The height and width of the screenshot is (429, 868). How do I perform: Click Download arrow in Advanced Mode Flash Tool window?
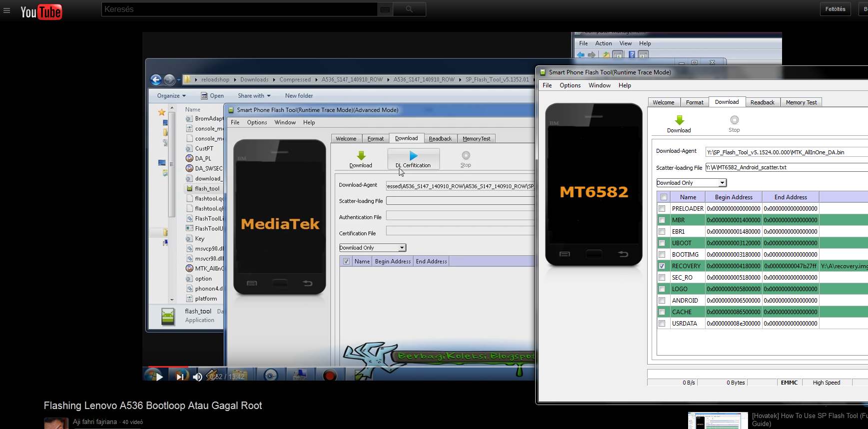click(361, 156)
